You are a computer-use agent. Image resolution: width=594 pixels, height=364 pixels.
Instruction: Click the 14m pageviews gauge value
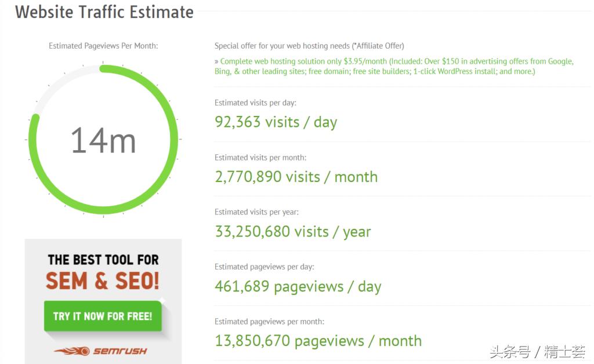tap(103, 141)
